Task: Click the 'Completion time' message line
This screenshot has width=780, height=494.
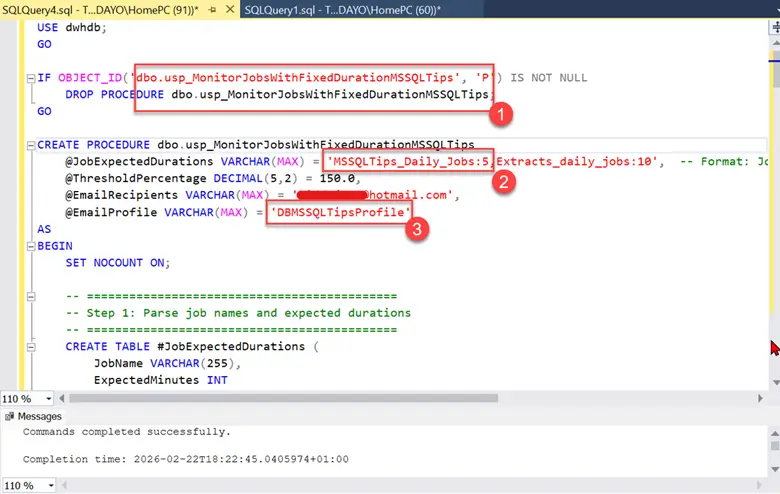Action: click(186, 459)
